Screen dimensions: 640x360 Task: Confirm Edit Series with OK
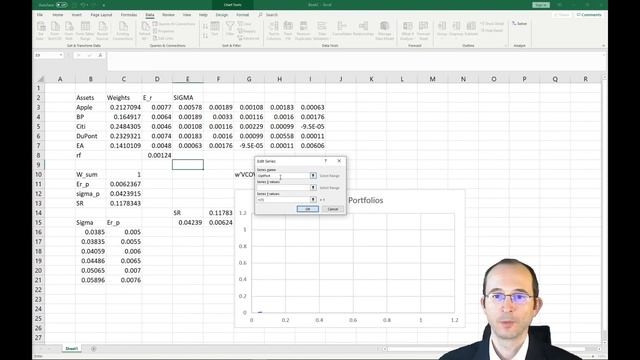(x=308, y=209)
